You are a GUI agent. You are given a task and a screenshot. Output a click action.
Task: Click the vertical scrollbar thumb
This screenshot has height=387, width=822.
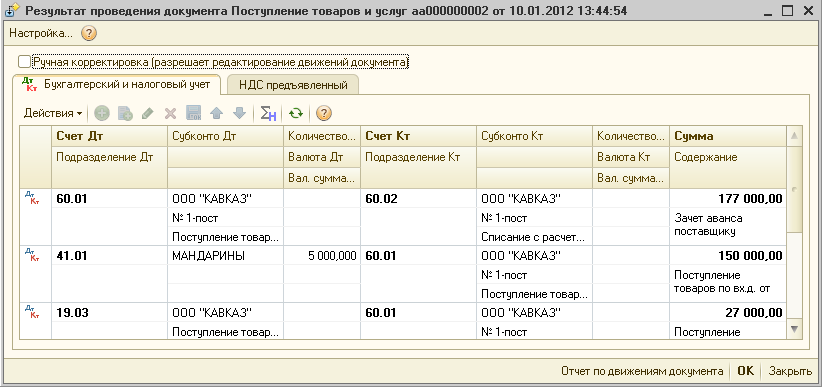pyautogui.click(x=795, y=188)
